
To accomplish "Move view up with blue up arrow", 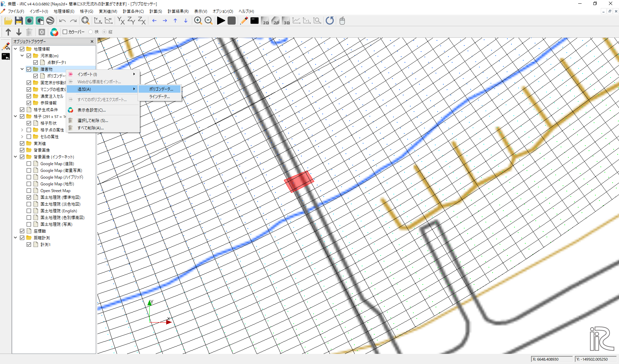I will click(x=175, y=21).
